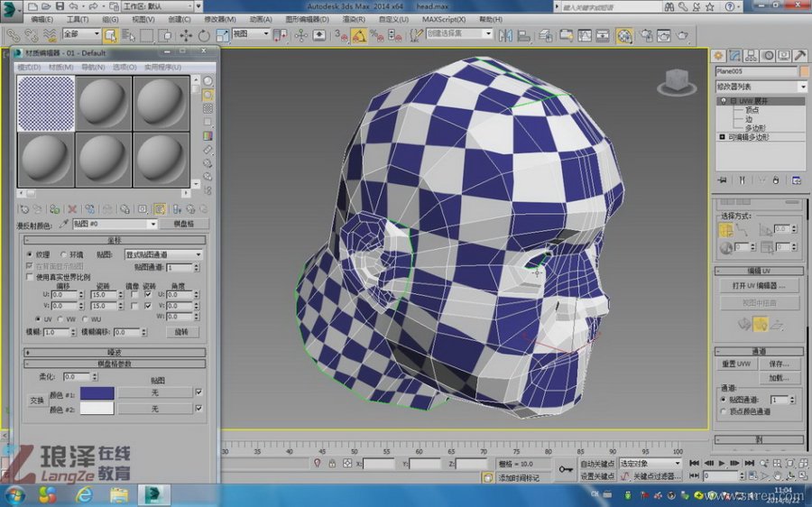Open reference coordinate system 视图 dropdown
812x507 pixels.
251,33
